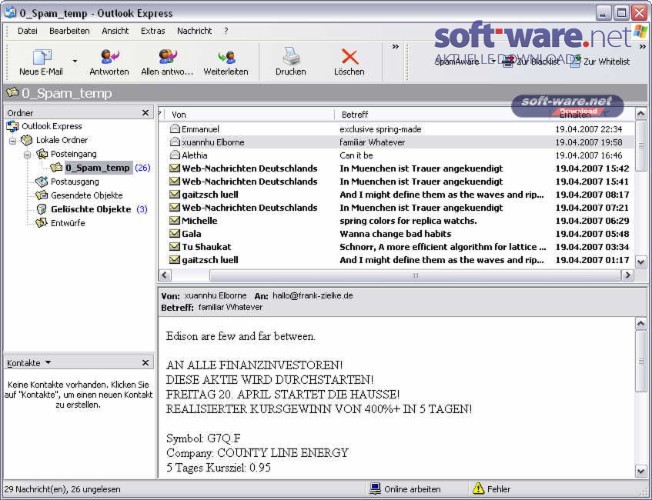Viewport: 652px width, 500px height.
Task: Sort messages by Von column
Action: [249, 114]
